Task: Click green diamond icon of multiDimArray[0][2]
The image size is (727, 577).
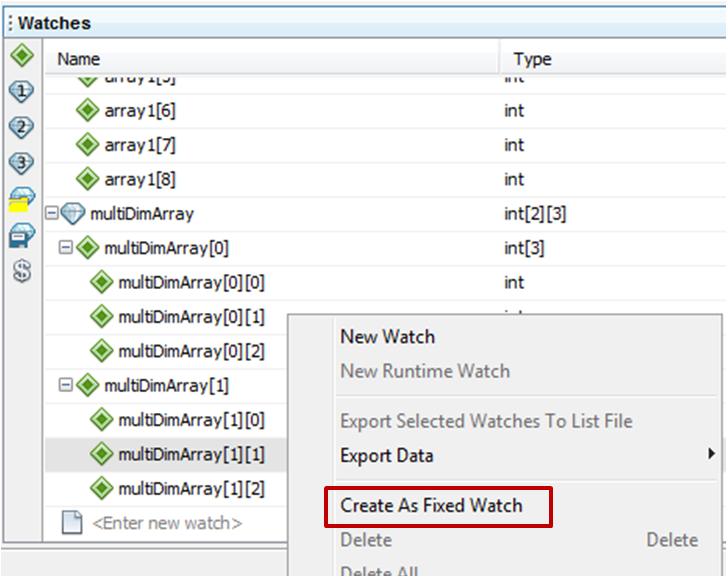Action: coord(102,351)
